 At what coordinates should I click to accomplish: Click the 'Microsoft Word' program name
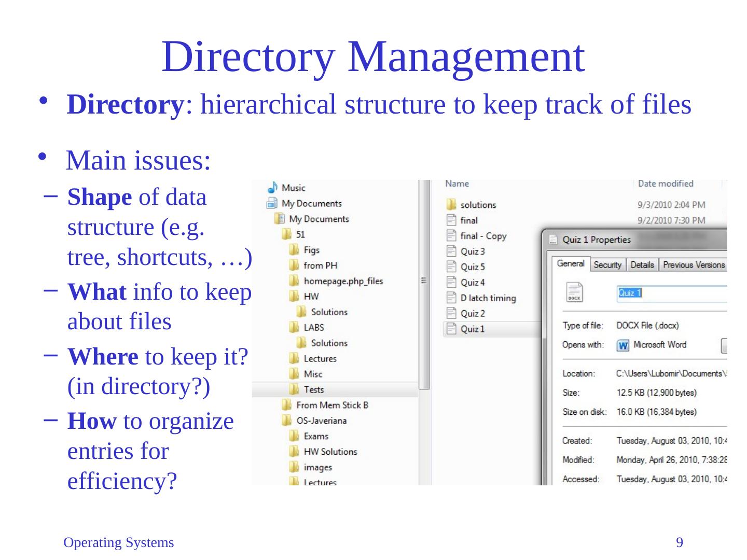660,345
